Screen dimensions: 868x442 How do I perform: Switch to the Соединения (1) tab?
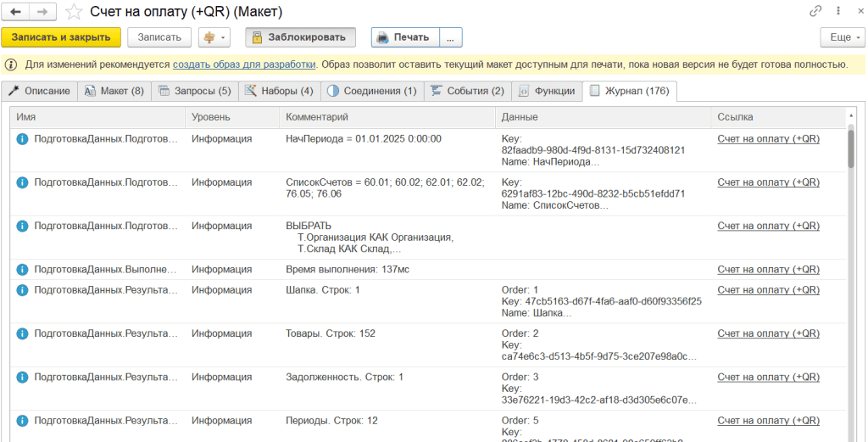pyautogui.click(x=372, y=92)
